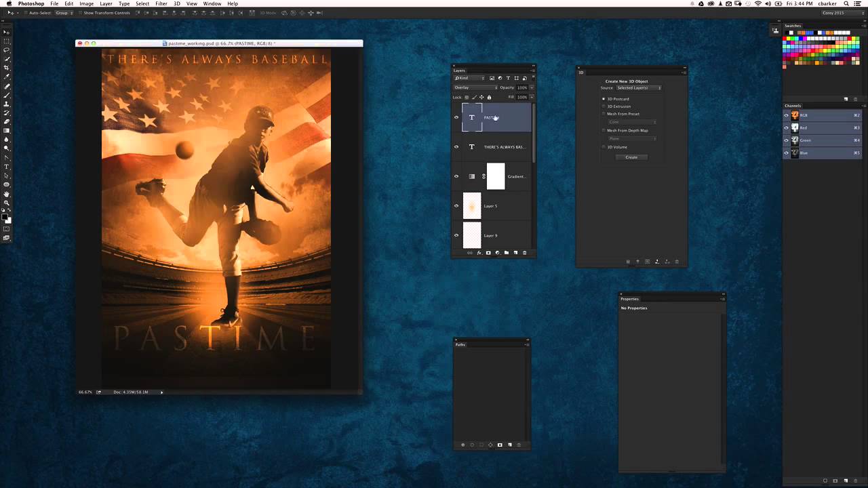Image resolution: width=868 pixels, height=488 pixels.
Task: Click lock position icon in Layers
Action: (481, 97)
